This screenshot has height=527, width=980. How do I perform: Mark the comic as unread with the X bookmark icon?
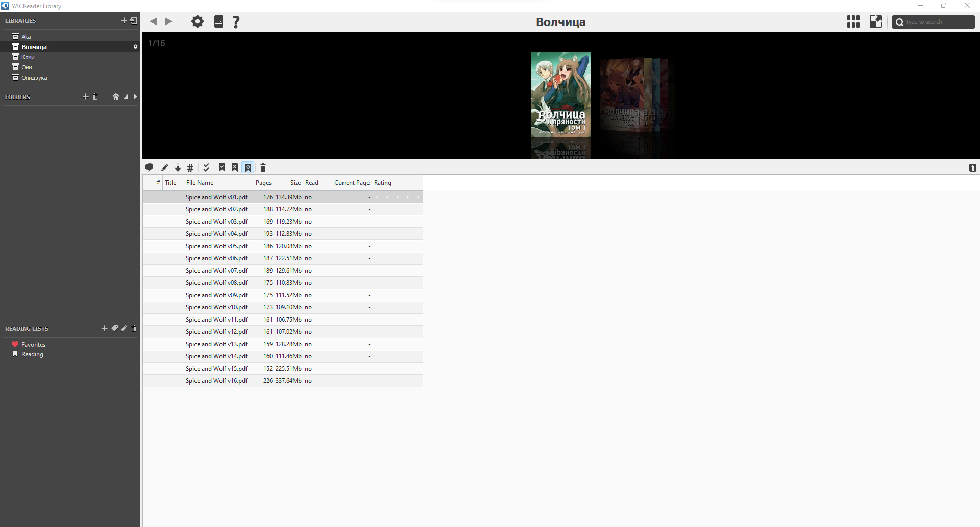pos(235,167)
